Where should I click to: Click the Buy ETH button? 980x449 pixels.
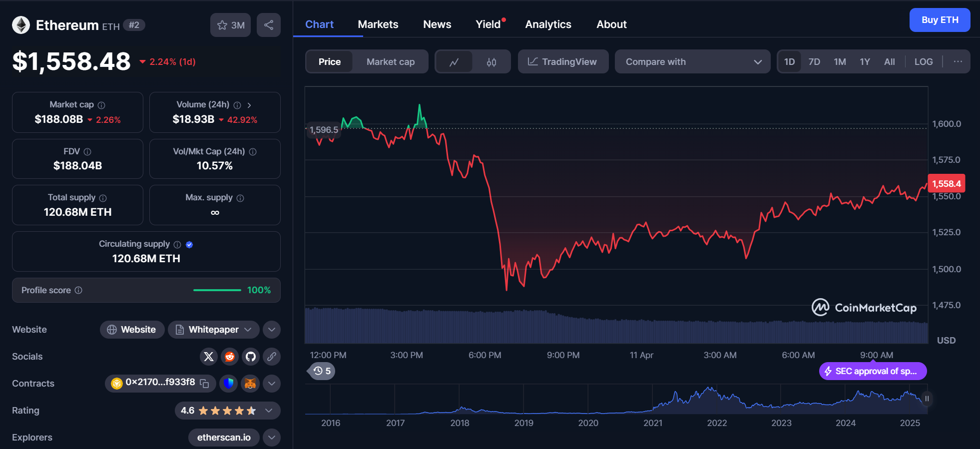940,20
